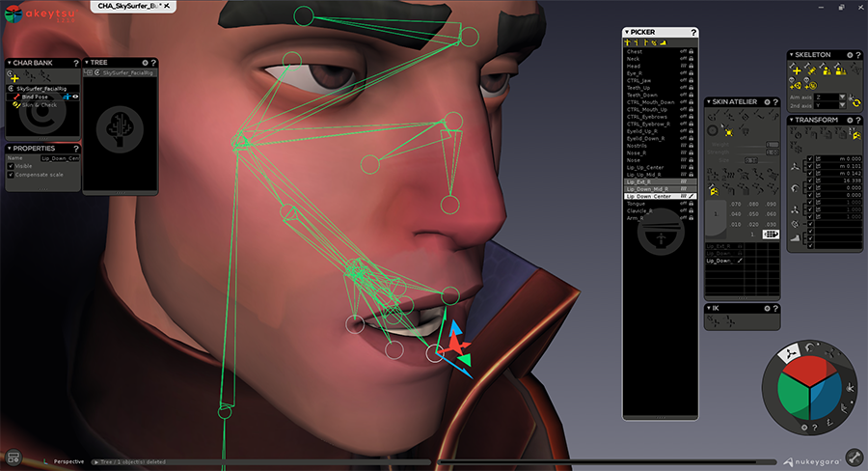Click the layout icon at bottom left corner
Screen dimensions: 868x471
tap(14, 458)
